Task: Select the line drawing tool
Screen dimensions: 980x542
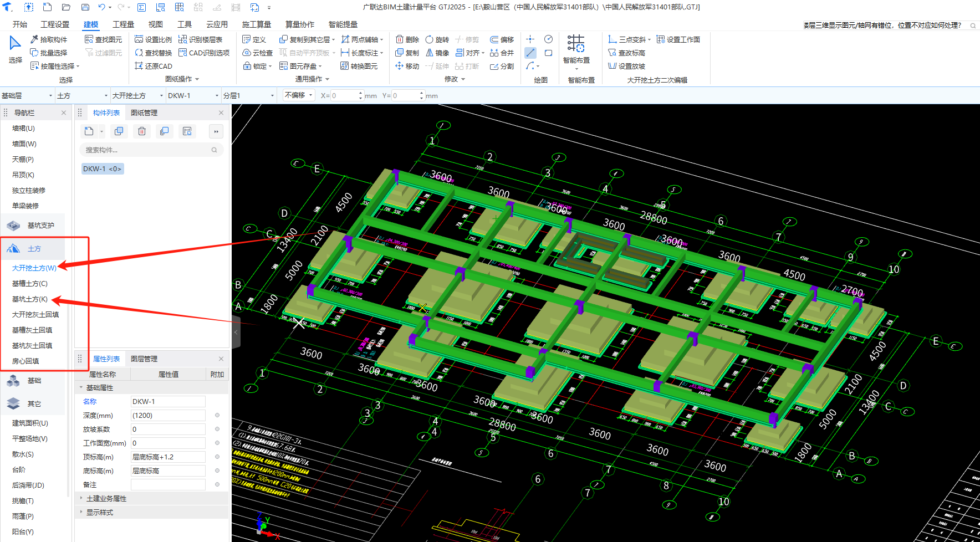Action: 530,53
